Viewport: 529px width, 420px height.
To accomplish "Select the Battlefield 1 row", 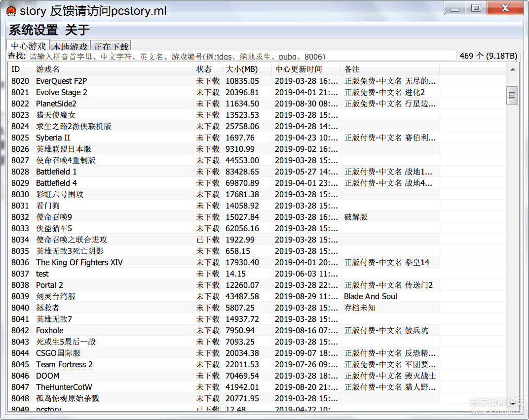I will (56, 172).
